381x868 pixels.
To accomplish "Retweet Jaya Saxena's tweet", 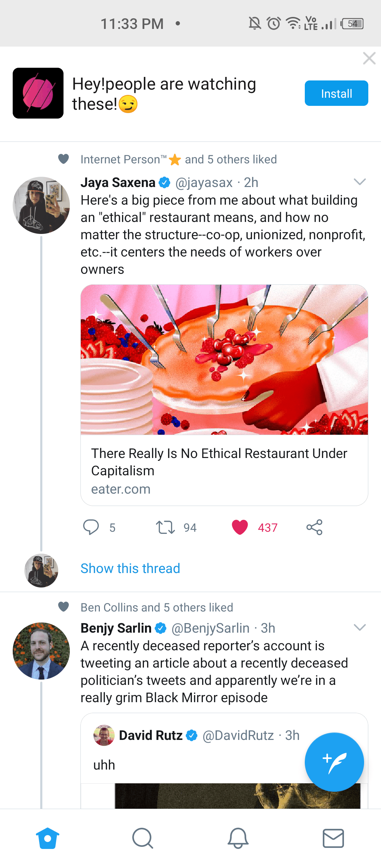I will tap(165, 528).
